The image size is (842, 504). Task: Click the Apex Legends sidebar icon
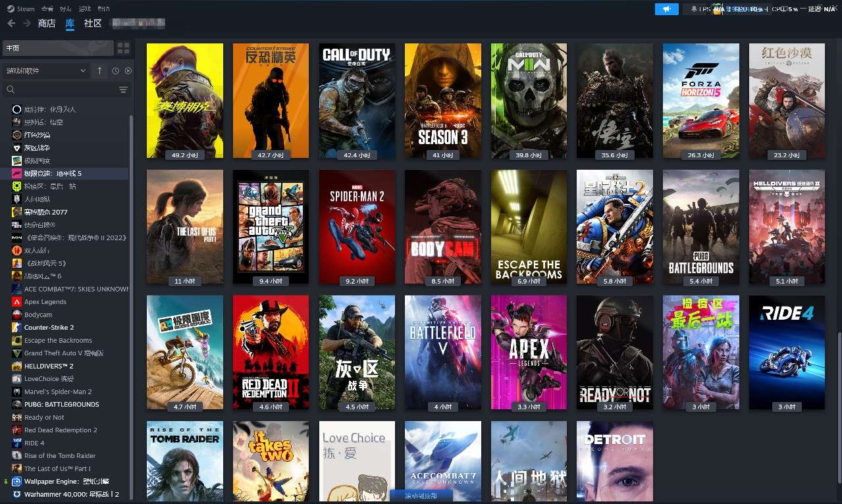(x=17, y=302)
